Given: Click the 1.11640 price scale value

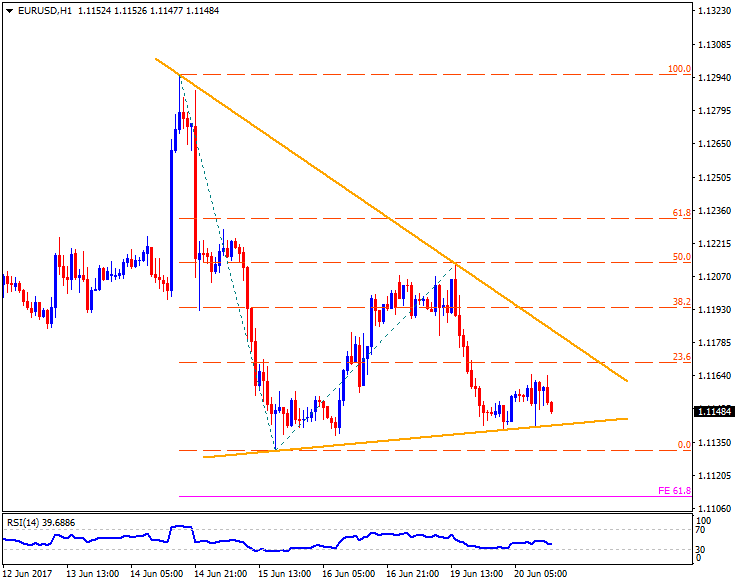Looking at the screenshot, I should [714, 375].
